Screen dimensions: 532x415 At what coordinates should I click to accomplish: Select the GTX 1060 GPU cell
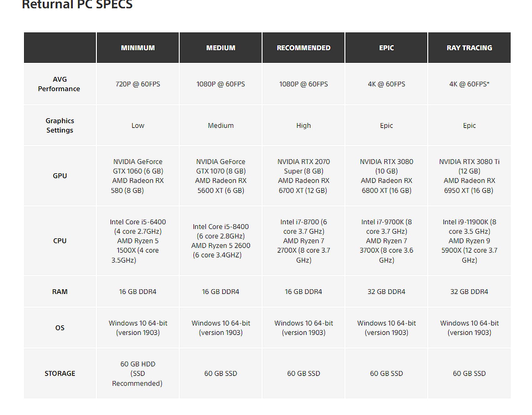(x=138, y=176)
